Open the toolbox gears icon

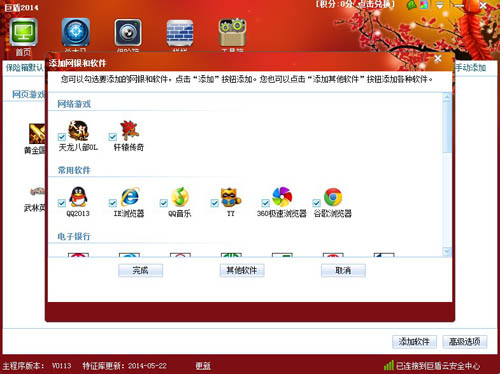[232, 32]
